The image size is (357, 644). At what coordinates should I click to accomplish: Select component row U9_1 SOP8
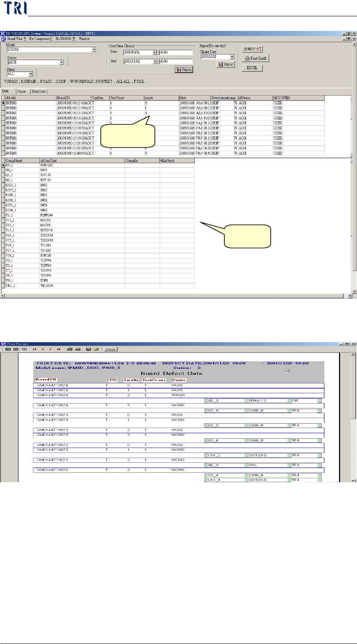99,280
